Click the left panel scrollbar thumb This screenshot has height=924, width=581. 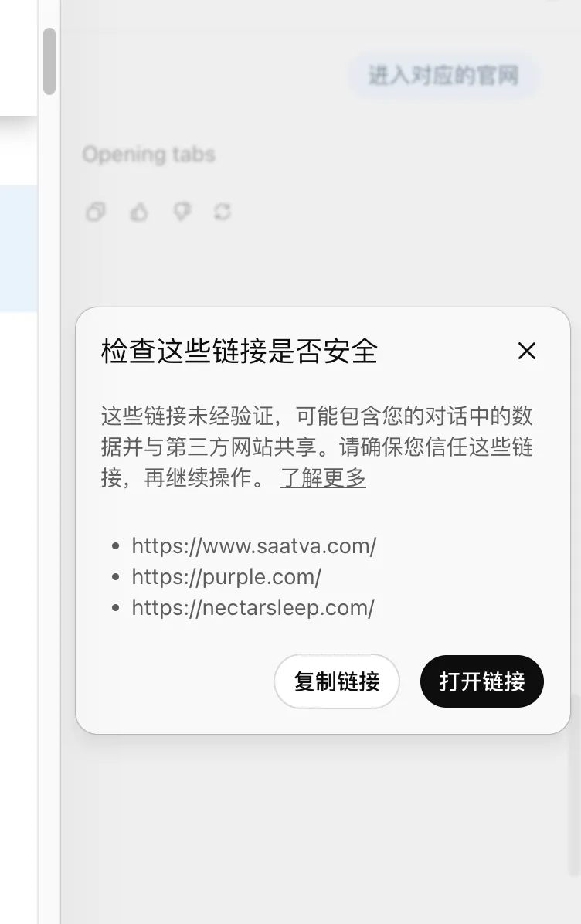(49, 61)
